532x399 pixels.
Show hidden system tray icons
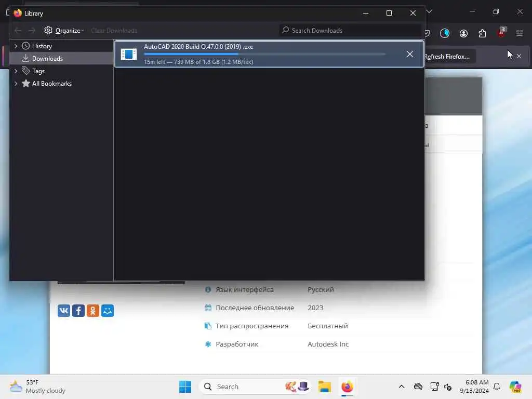(x=402, y=387)
